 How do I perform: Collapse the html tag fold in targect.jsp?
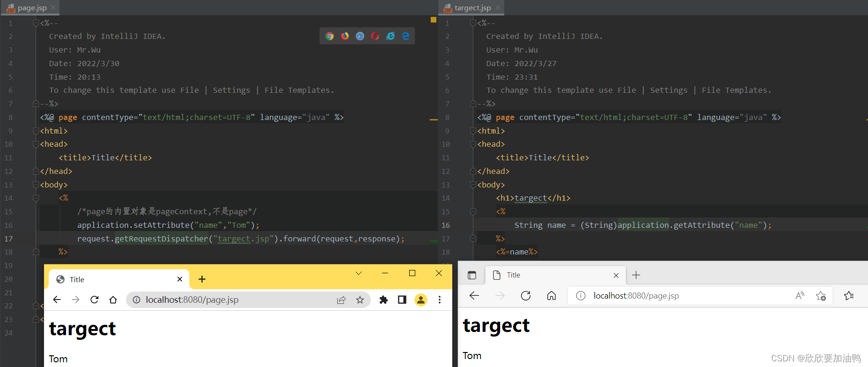[x=473, y=131]
